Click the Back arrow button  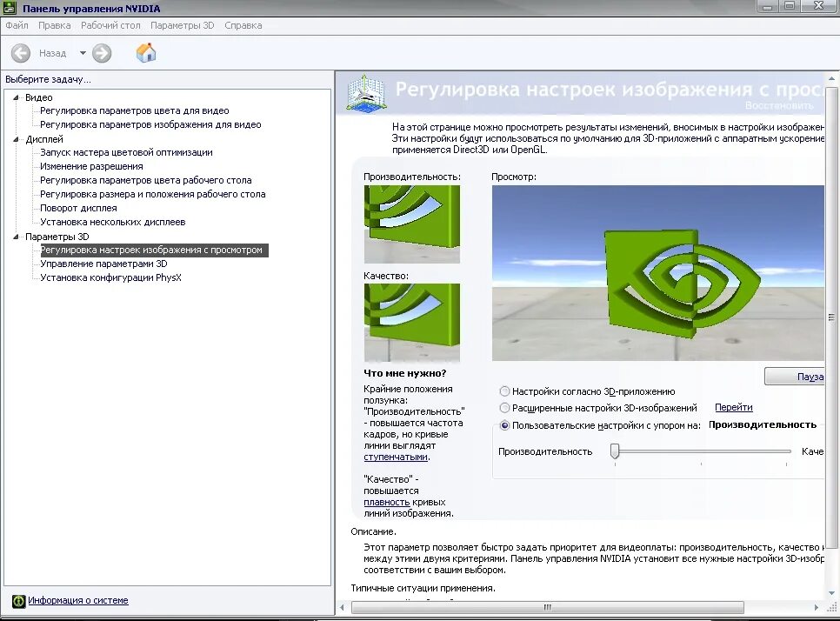point(21,53)
